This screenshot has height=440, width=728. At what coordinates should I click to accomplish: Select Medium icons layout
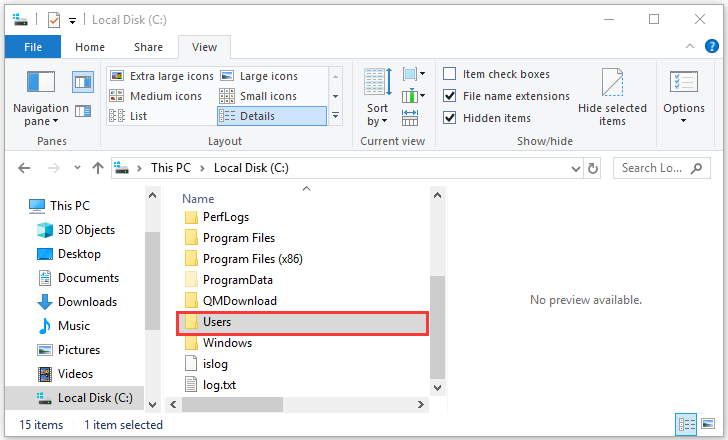click(x=156, y=96)
